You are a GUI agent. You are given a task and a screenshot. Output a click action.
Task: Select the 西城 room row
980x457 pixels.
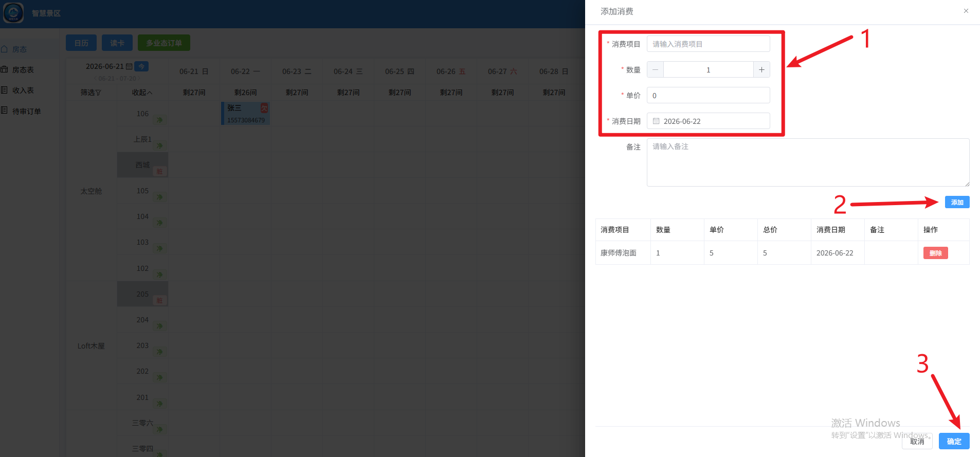click(x=142, y=165)
